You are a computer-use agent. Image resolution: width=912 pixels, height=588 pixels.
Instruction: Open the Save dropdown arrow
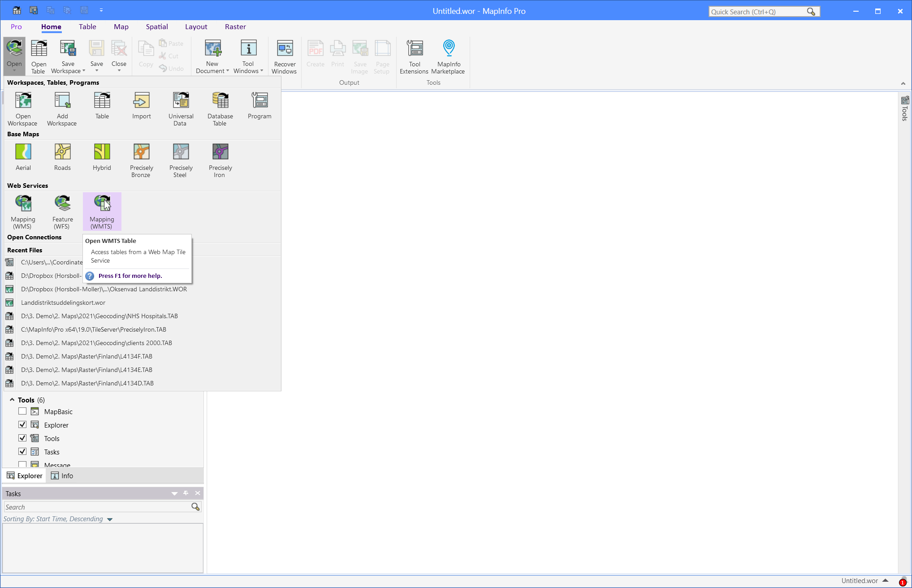(x=96, y=71)
